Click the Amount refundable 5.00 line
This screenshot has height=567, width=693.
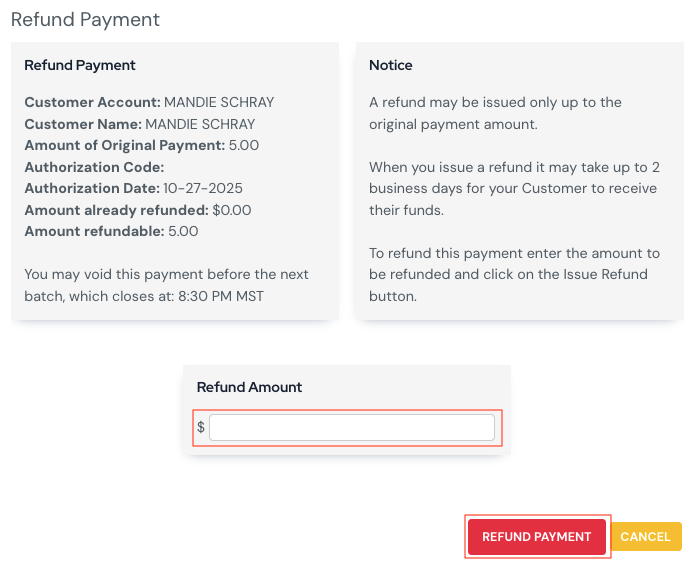coord(111,231)
